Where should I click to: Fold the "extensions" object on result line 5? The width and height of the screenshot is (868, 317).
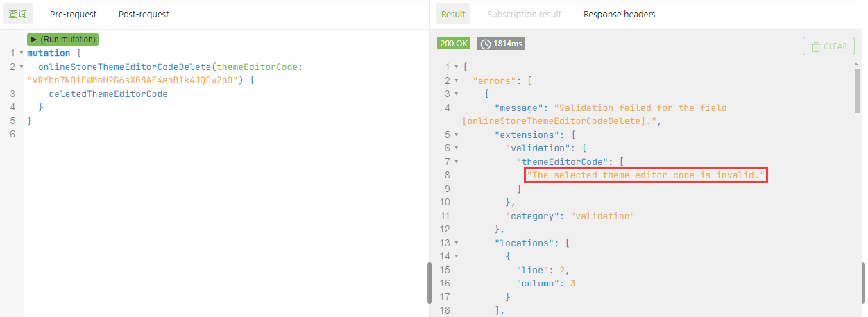[x=456, y=135]
